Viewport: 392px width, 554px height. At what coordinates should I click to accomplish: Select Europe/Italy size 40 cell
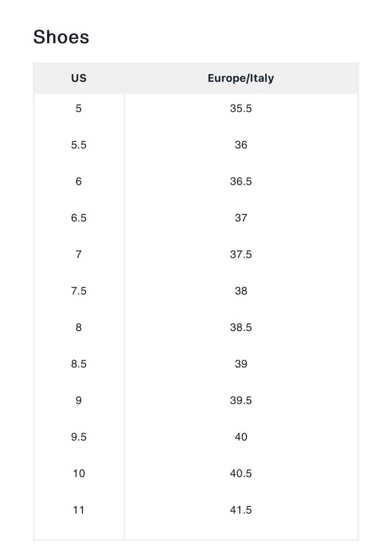point(241,437)
